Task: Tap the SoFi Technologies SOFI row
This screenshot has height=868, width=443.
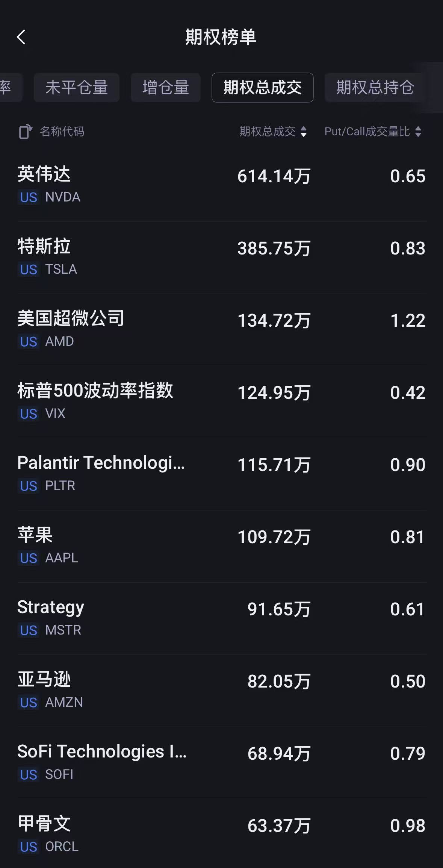Action: tap(221, 762)
